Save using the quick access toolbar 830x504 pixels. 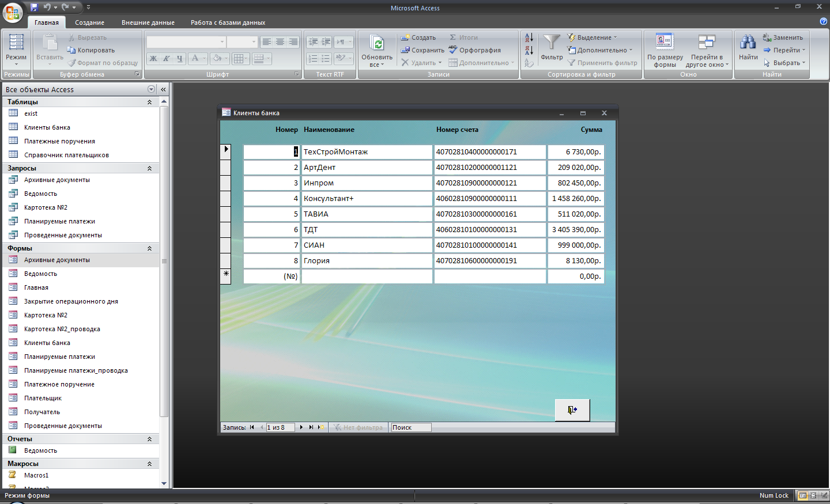[35, 7]
